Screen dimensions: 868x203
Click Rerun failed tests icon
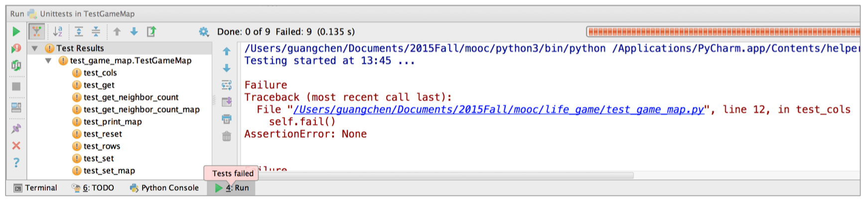pos(16,48)
